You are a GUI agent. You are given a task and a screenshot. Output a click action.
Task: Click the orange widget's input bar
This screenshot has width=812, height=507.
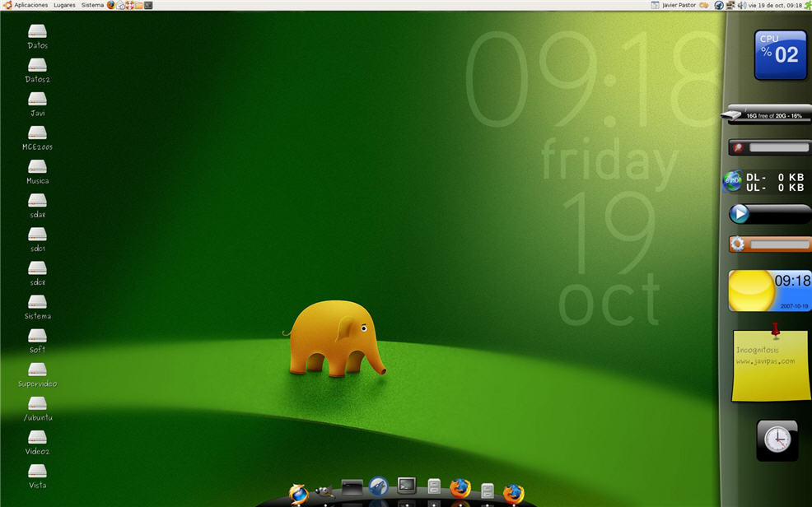click(780, 244)
